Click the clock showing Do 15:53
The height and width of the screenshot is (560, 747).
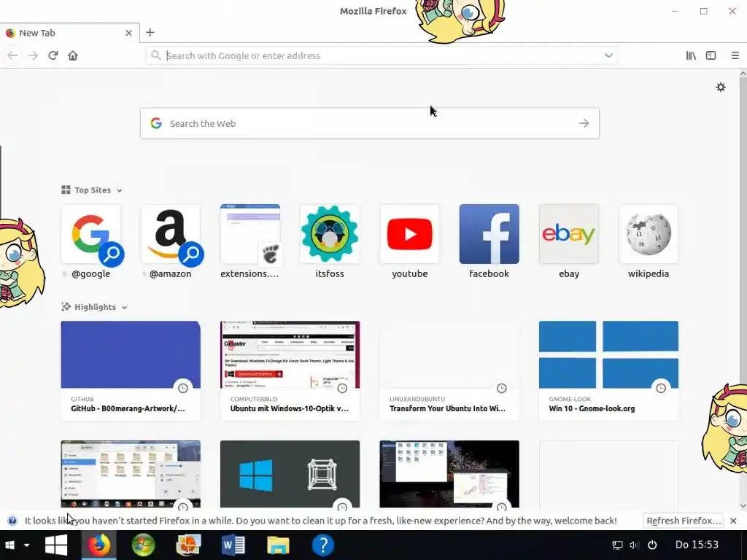click(x=697, y=544)
